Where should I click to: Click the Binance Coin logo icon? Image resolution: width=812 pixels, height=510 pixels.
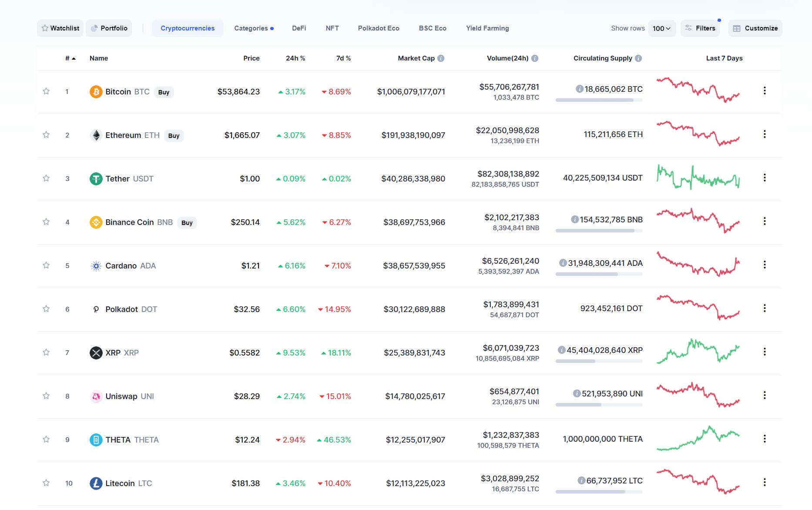pos(96,222)
